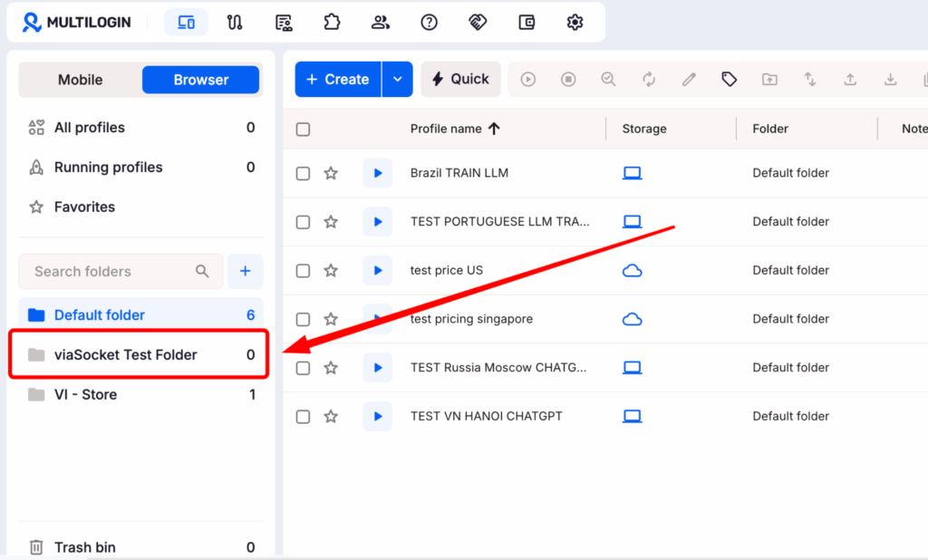This screenshot has width=928, height=560.
Task: Add a new folder with the plus button
Action: pyautogui.click(x=245, y=271)
